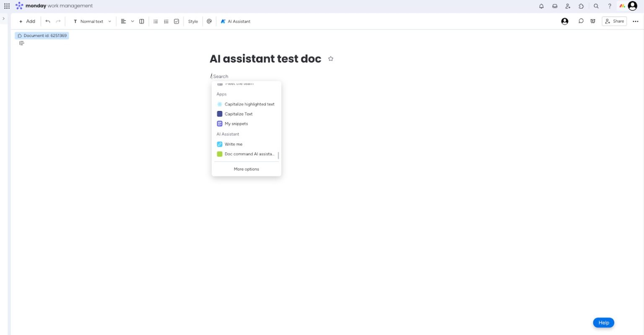Click inside the Search slash command field
This screenshot has width=644, height=335.
coord(229,76)
